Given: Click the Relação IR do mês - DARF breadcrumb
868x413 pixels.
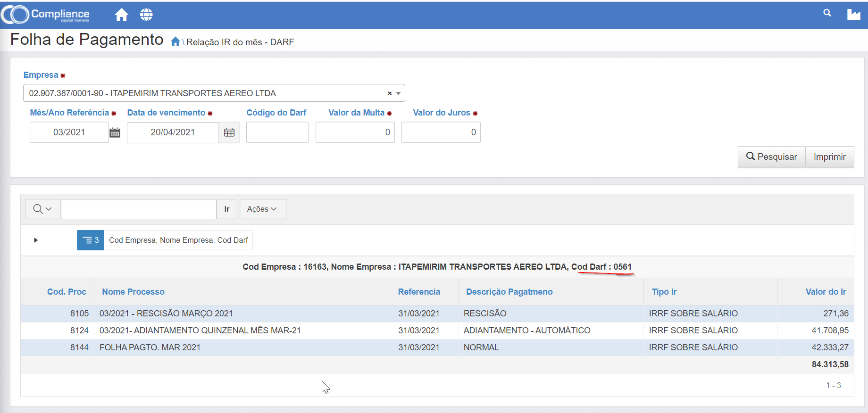Looking at the screenshot, I should (240, 42).
